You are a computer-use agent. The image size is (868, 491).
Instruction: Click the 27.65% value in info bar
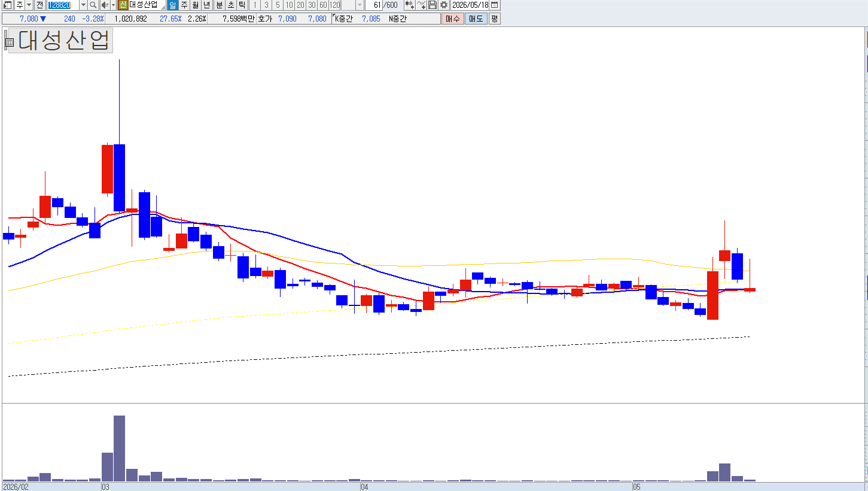170,19
